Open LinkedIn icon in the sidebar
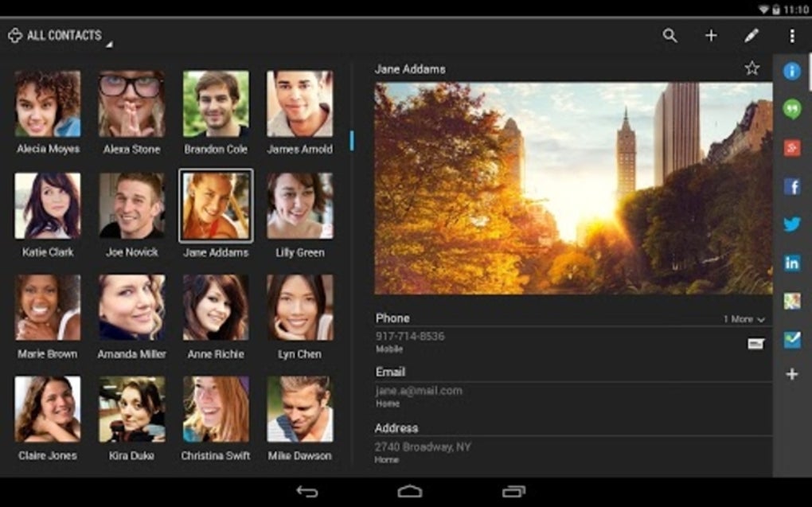The image size is (812, 507). 792,263
